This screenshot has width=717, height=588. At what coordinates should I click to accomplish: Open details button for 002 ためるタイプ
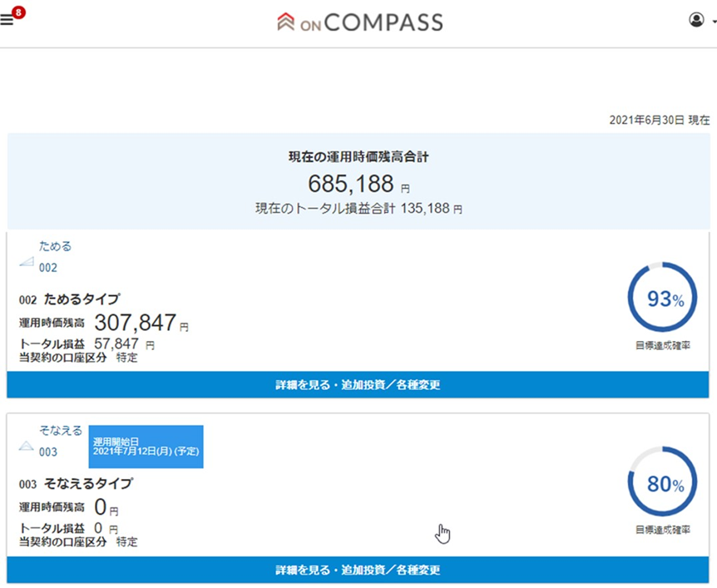358,384
